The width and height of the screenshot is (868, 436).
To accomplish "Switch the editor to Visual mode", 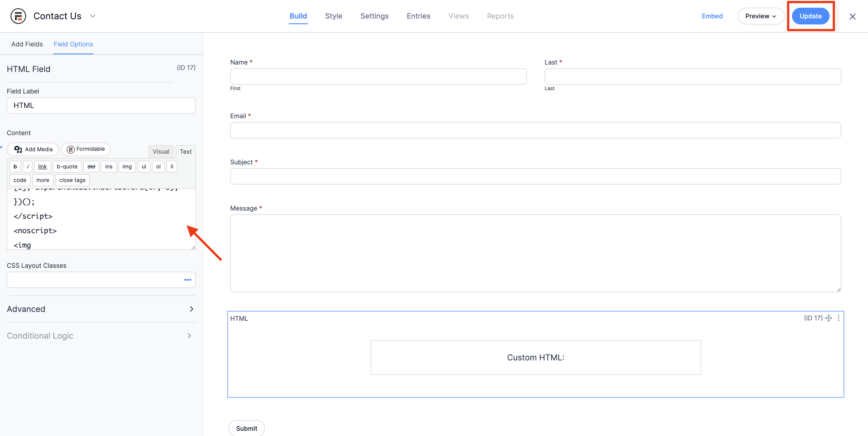I will click(x=161, y=152).
